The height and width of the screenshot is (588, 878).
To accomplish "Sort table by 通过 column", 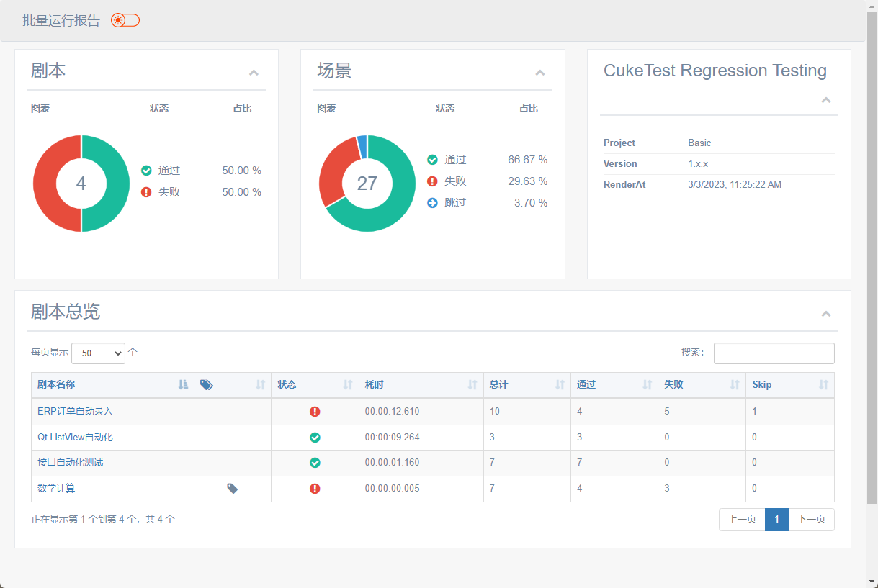I will [x=614, y=385].
